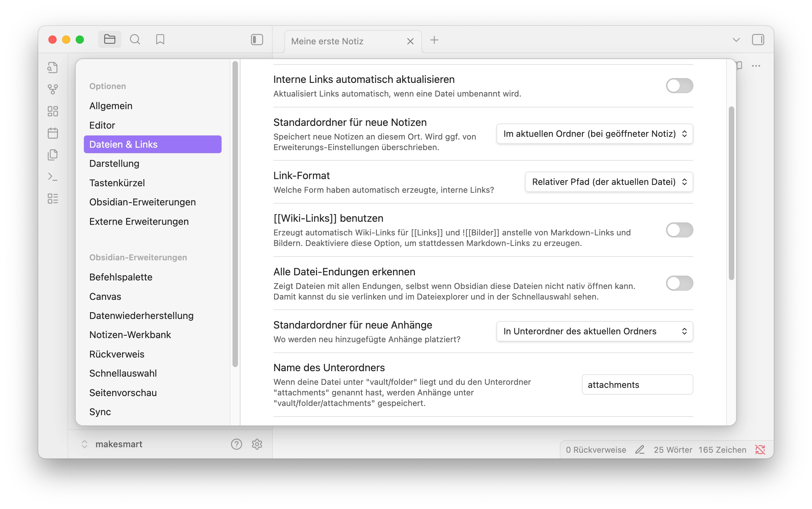
Task: Toggle the [[Wiki-Links]] benutzen switch
Action: coord(679,230)
